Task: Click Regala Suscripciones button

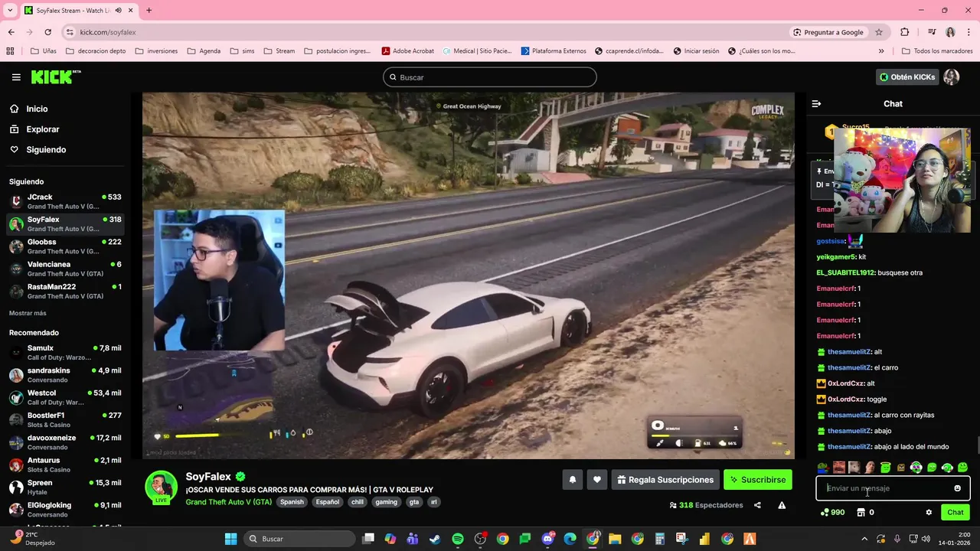Action: (665, 480)
